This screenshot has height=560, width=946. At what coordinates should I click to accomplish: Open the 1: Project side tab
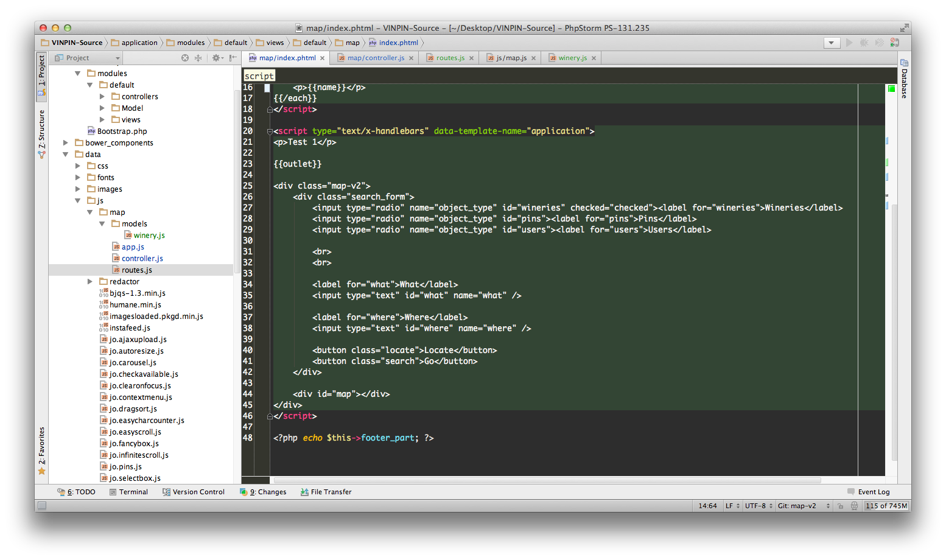pyautogui.click(x=41, y=76)
